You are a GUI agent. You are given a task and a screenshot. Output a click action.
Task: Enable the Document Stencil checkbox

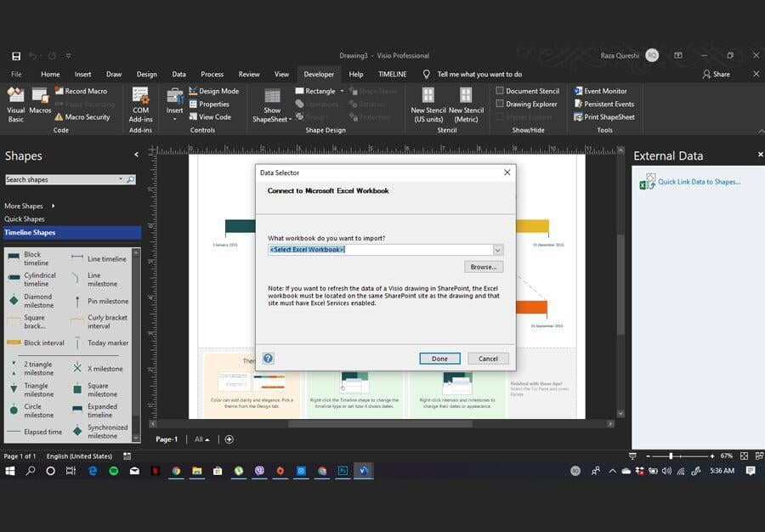(x=500, y=90)
